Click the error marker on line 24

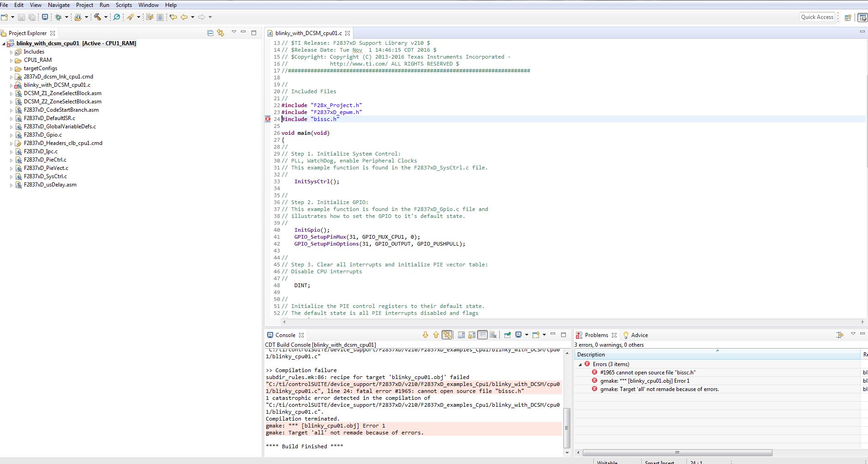[268, 119]
